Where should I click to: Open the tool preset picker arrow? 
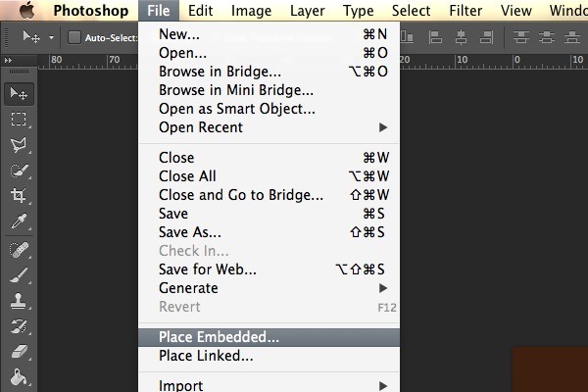[51, 37]
